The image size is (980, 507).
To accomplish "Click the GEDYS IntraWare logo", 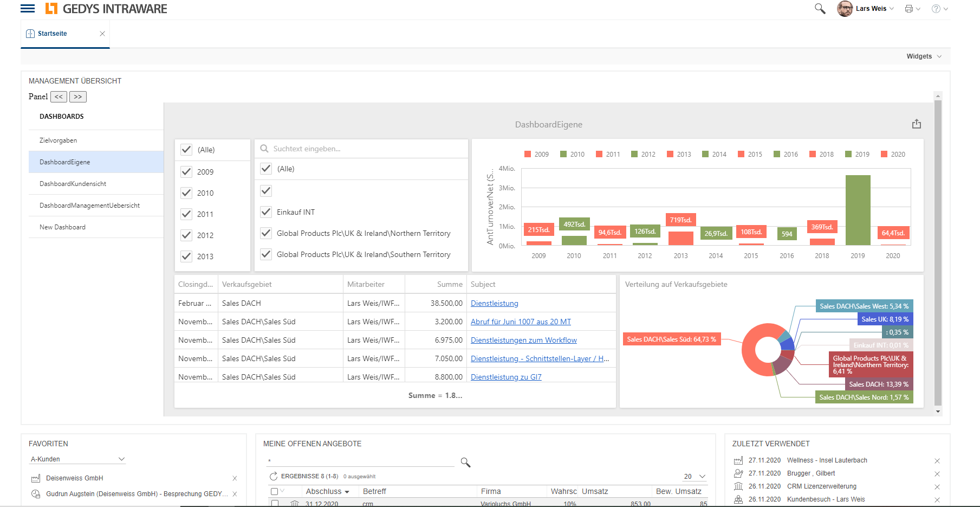I will 106,9.
